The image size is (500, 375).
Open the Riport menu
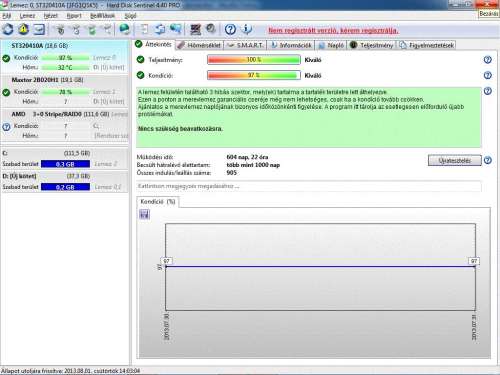point(74,16)
